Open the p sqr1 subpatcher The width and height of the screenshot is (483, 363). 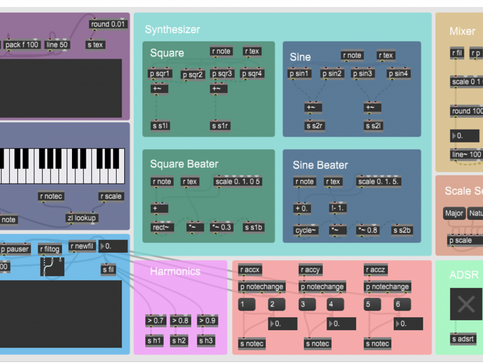point(160,74)
